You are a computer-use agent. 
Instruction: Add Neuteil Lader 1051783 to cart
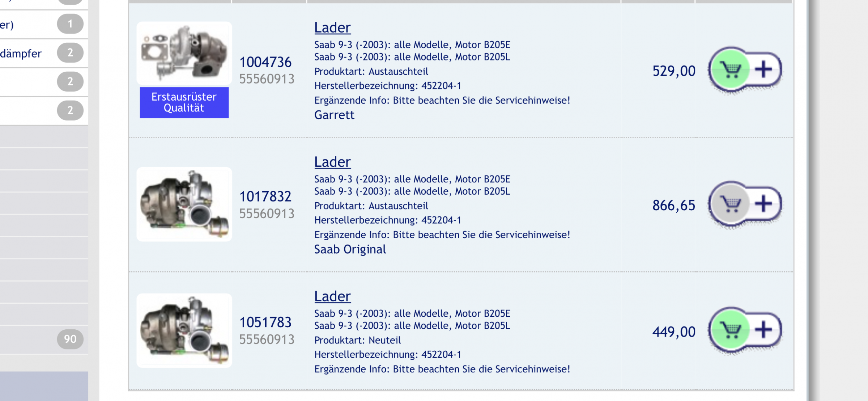pos(730,330)
